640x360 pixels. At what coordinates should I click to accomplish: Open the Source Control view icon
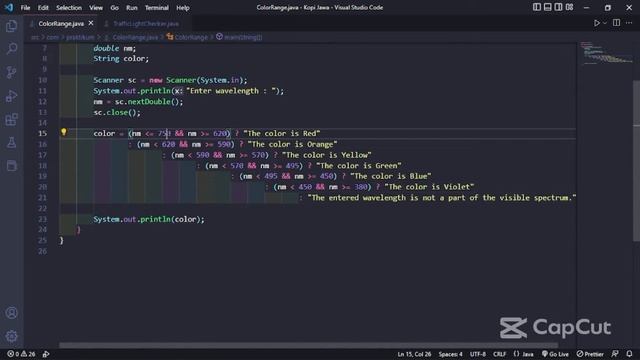(11, 73)
